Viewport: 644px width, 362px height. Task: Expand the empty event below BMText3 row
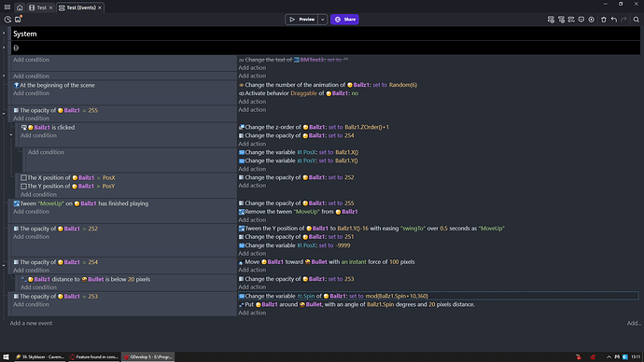(x=4, y=76)
